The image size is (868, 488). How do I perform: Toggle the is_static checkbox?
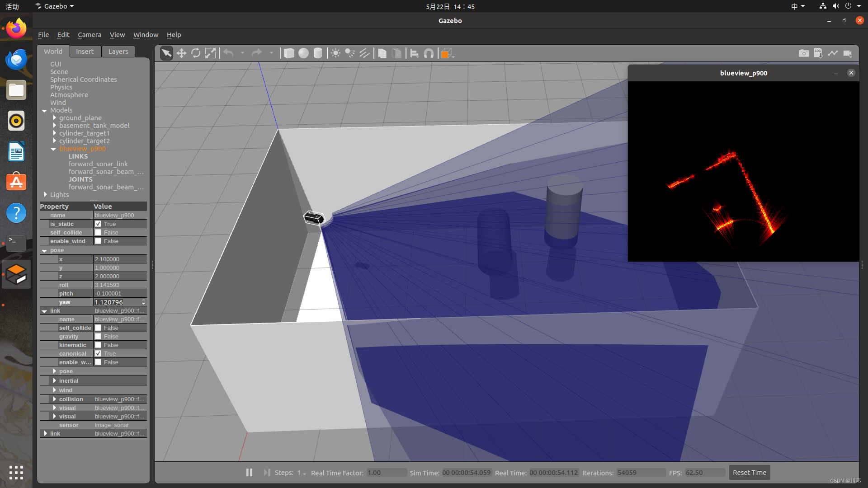click(98, 224)
